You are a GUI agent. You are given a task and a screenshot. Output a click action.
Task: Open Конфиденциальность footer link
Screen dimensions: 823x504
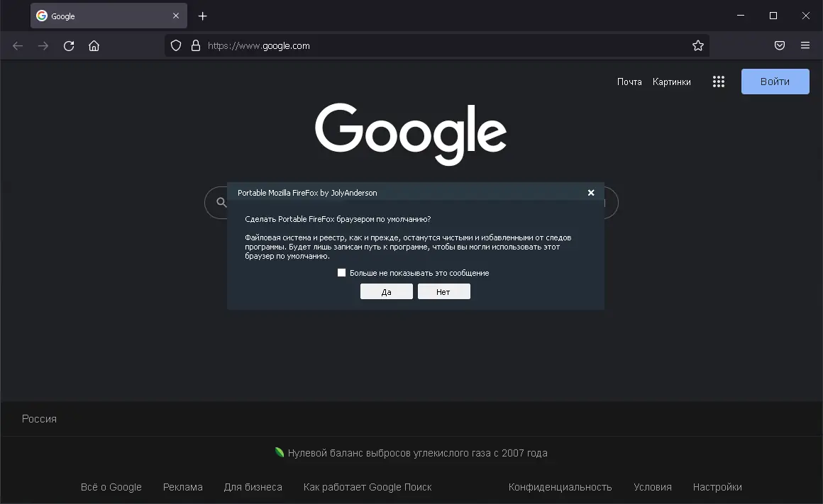pos(560,487)
